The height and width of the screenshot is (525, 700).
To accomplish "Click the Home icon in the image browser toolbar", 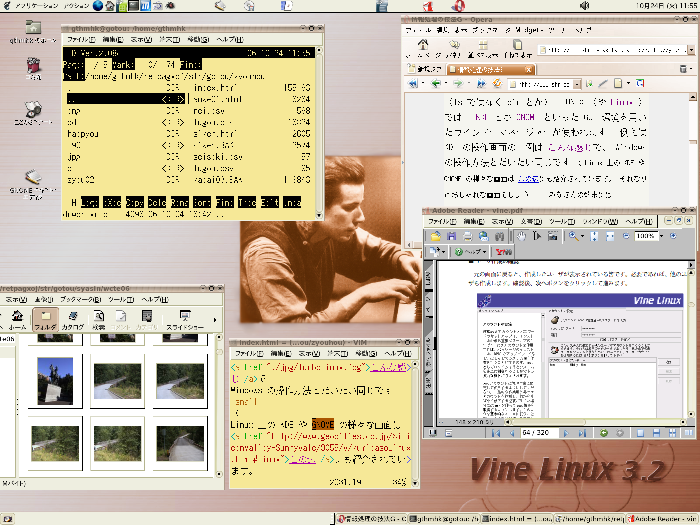I will pyautogui.click(x=17, y=320).
